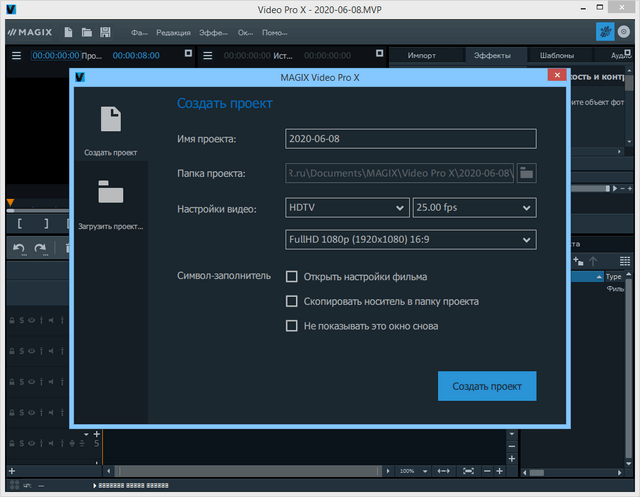Click the blue Создать проект button
This screenshot has width=640, height=497.
[x=487, y=386]
